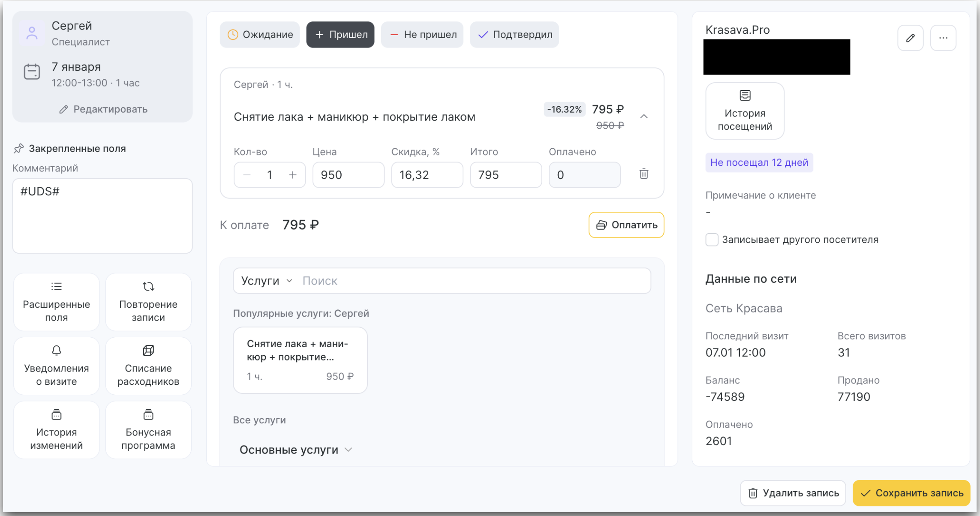Check Записывает другого посетителя checkbox

(712, 240)
